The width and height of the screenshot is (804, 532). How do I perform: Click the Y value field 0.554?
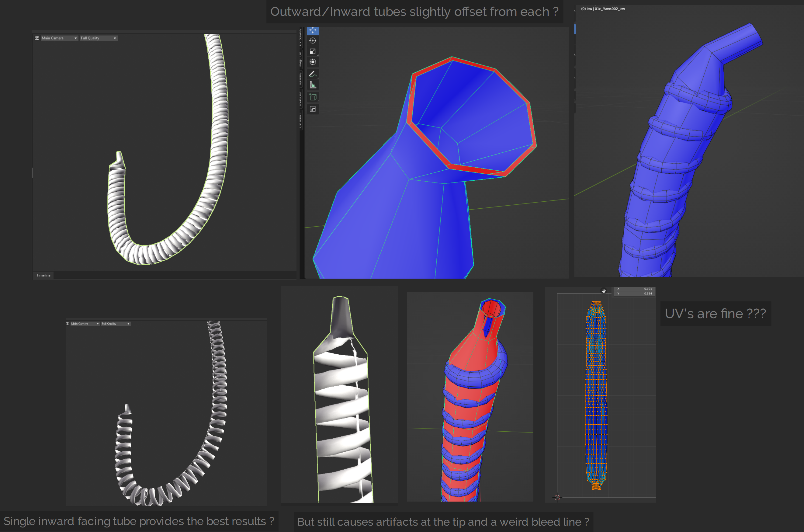634,294
